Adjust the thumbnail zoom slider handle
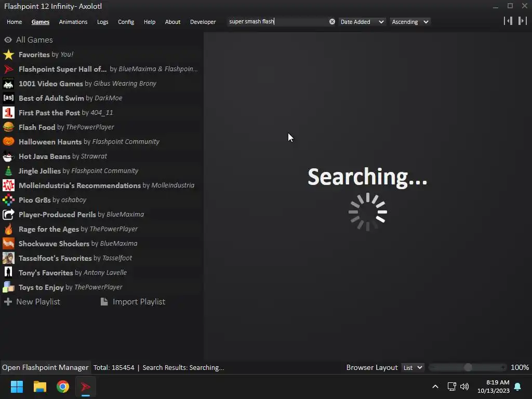This screenshot has width=532, height=399. coord(468,367)
